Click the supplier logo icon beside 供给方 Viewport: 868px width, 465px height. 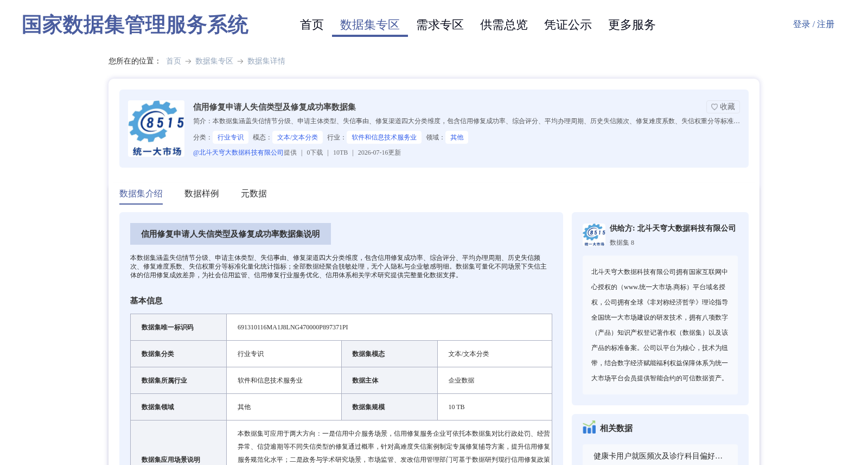[x=594, y=235]
